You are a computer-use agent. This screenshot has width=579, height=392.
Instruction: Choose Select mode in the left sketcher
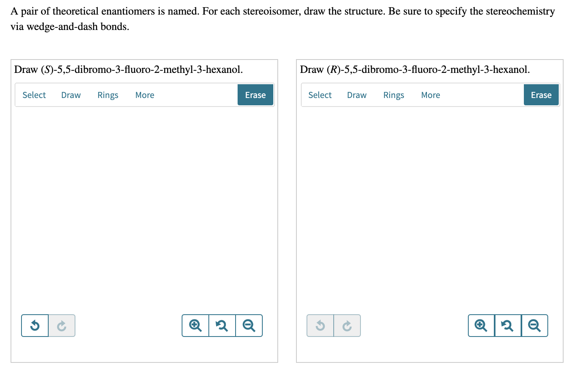point(34,95)
